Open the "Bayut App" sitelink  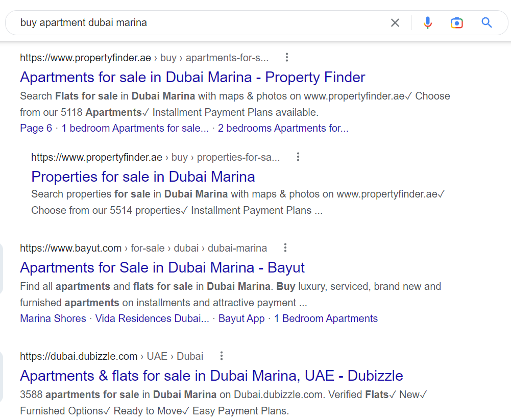[241, 318]
